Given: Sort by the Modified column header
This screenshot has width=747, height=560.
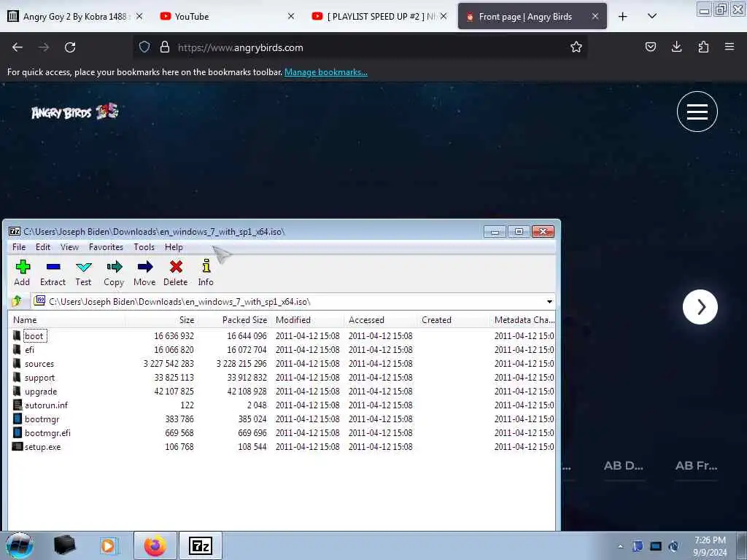Looking at the screenshot, I should tap(307, 320).
